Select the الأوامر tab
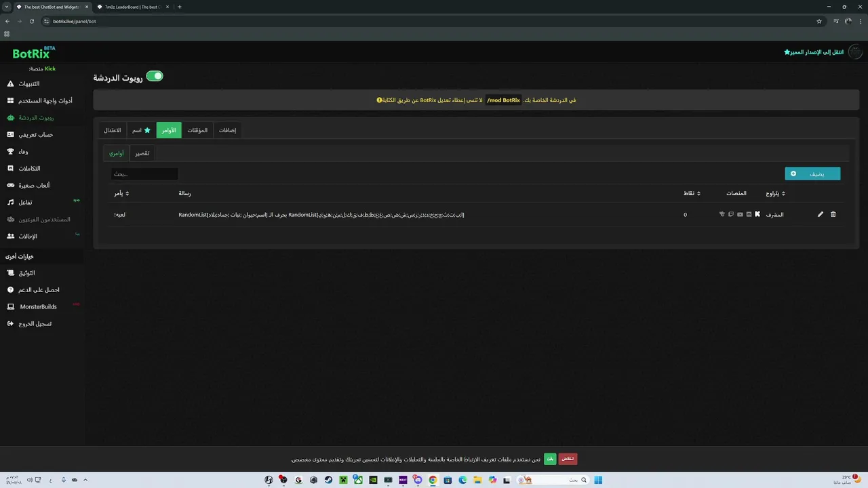Image resolution: width=868 pixels, height=488 pixels. coord(169,130)
